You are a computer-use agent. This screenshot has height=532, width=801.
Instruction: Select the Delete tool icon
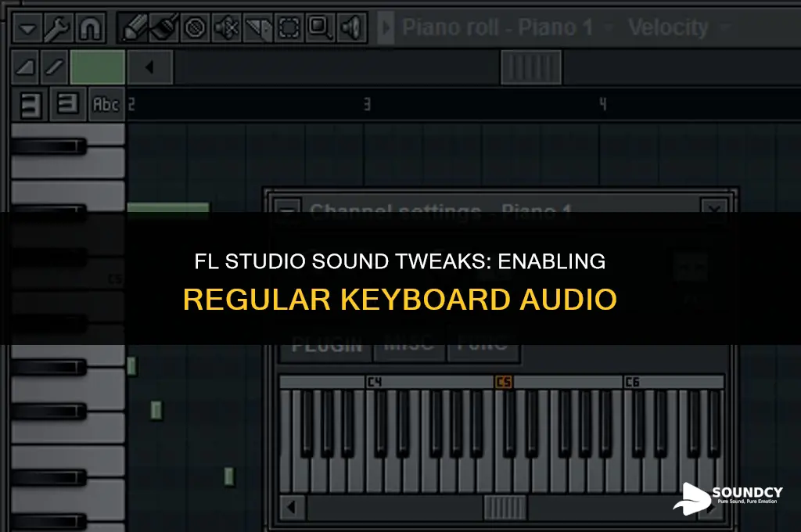[195, 27]
